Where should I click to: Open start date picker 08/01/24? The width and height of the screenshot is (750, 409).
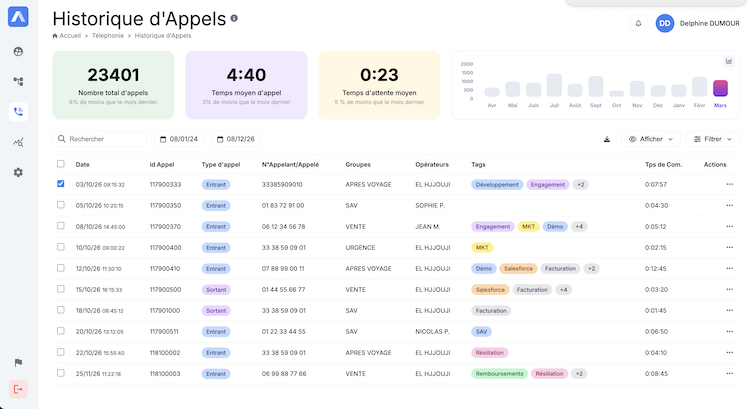[x=179, y=139]
